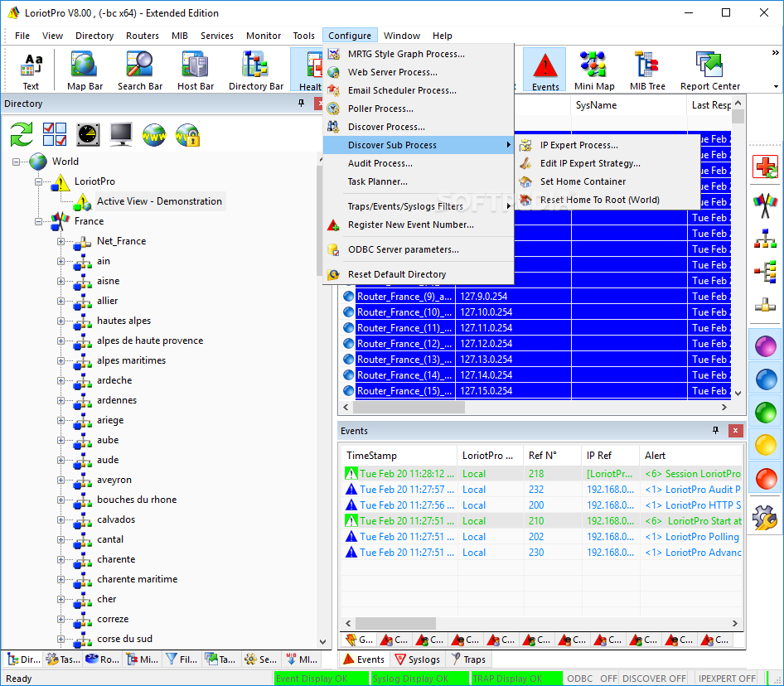Select event row with Ref N° 218
This screenshot has width=784, height=686.
click(x=541, y=474)
